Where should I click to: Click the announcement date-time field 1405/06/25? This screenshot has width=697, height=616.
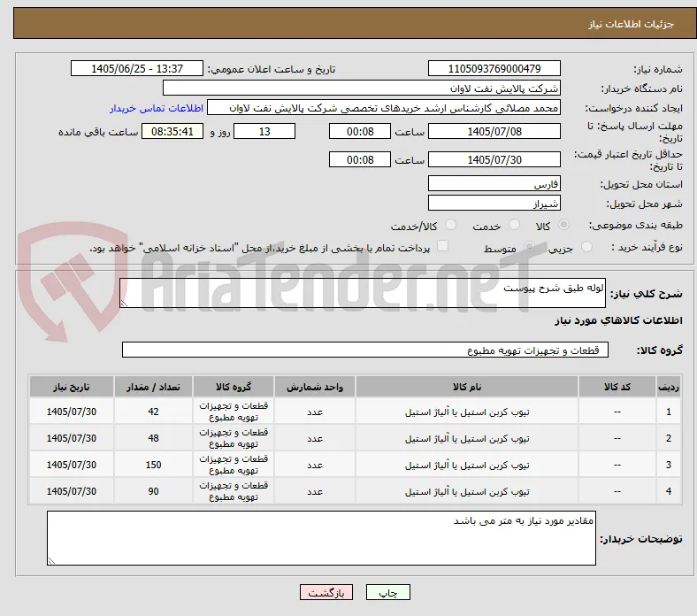point(137,68)
